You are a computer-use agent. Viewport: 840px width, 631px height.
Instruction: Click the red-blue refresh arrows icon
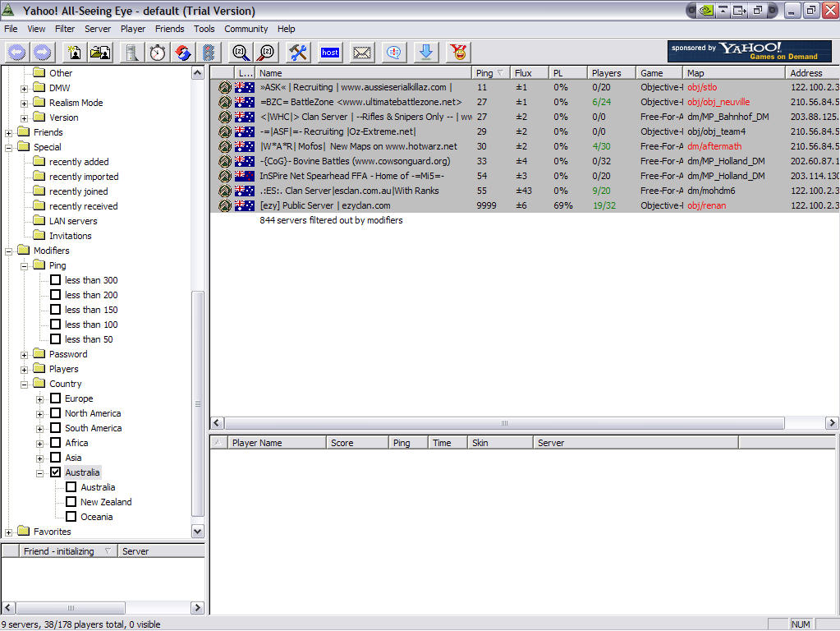(x=183, y=52)
